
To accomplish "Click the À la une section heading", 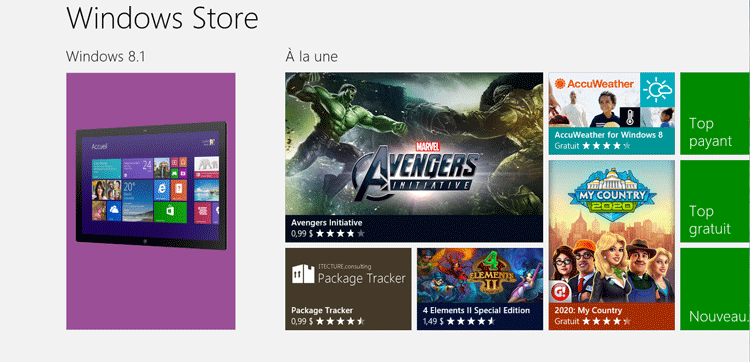I will click(x=311, y=56).
